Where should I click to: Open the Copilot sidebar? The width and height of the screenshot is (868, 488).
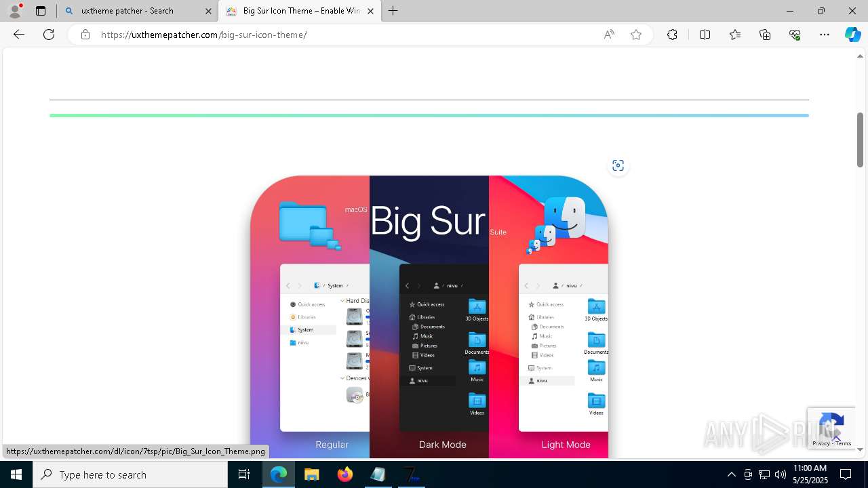click(852, 35)
